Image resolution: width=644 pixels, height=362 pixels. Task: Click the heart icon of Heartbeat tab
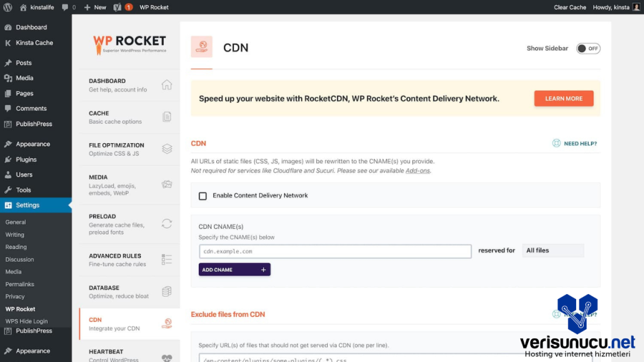167,358
